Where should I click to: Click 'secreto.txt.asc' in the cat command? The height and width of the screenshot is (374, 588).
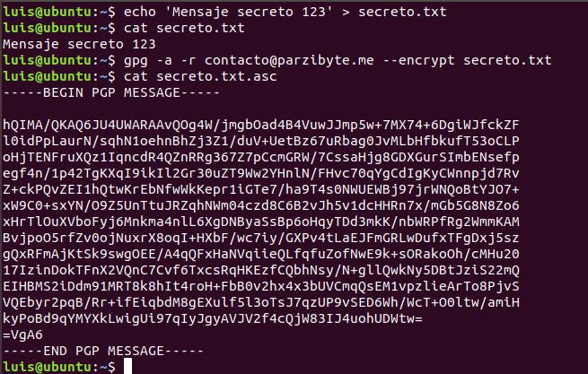216,76
